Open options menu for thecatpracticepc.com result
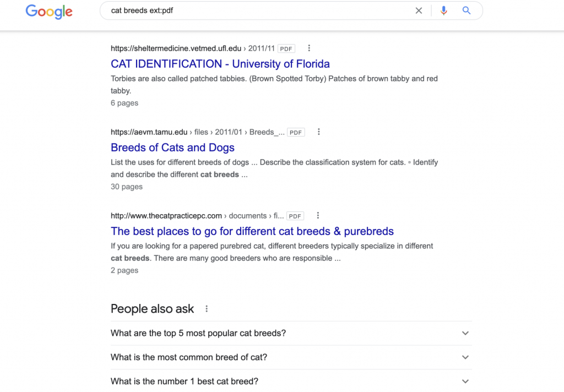Image resolution: width=564 pixels, height=392 pixels. tap(318, 216)
